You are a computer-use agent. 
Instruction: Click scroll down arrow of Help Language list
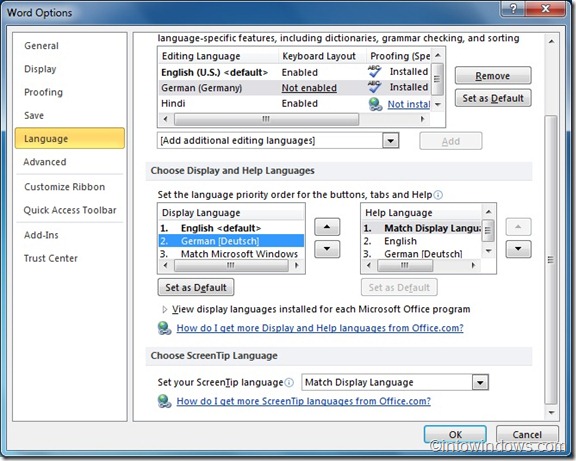click(x=488, y=251)
